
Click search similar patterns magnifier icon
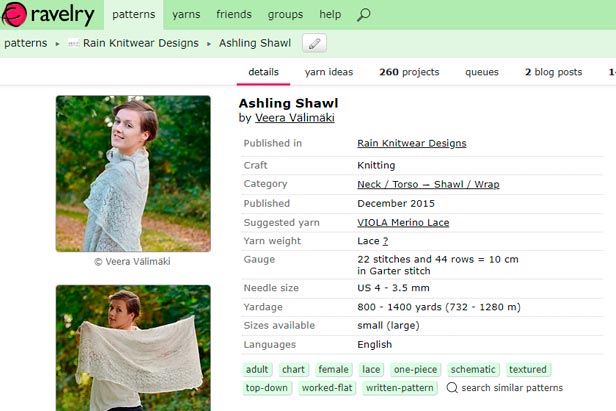tap(452, 388)
